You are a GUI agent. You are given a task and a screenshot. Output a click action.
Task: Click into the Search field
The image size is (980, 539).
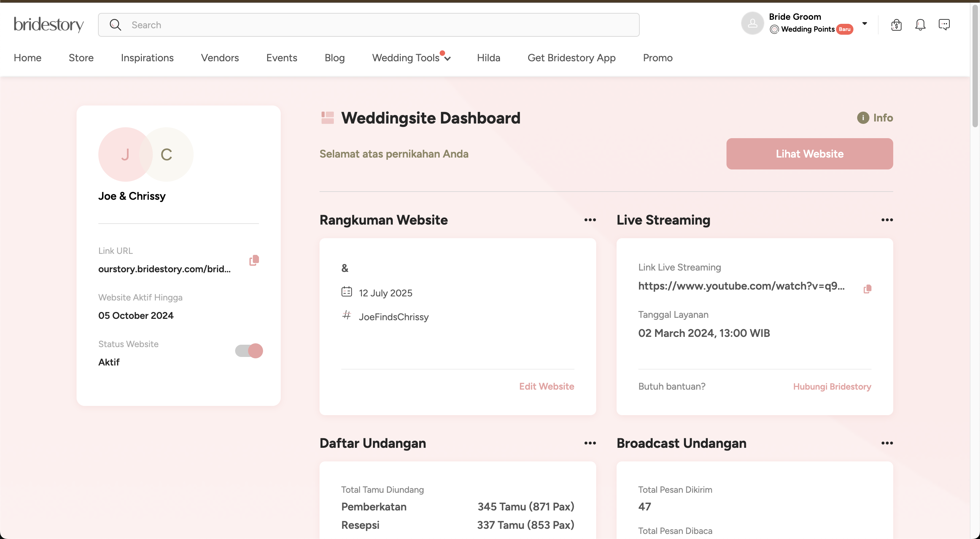click(x=368, y=25)
